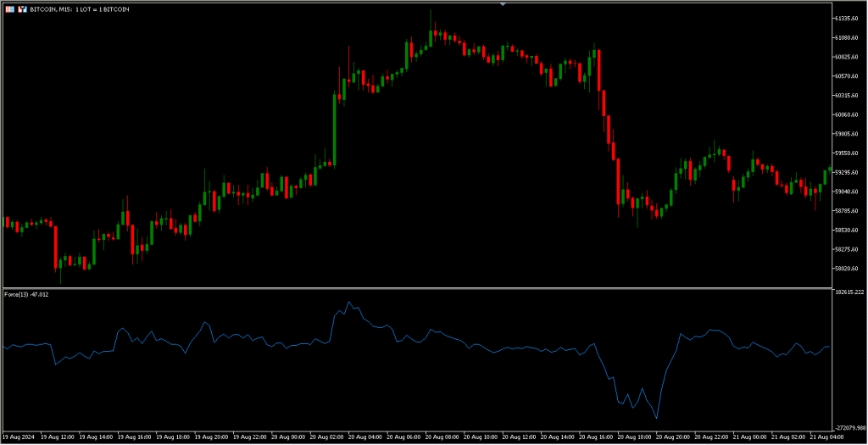Click the '21 Aug 02:00' time label
The width and height of the screenshot is (868, 445).
click(788, 437)
